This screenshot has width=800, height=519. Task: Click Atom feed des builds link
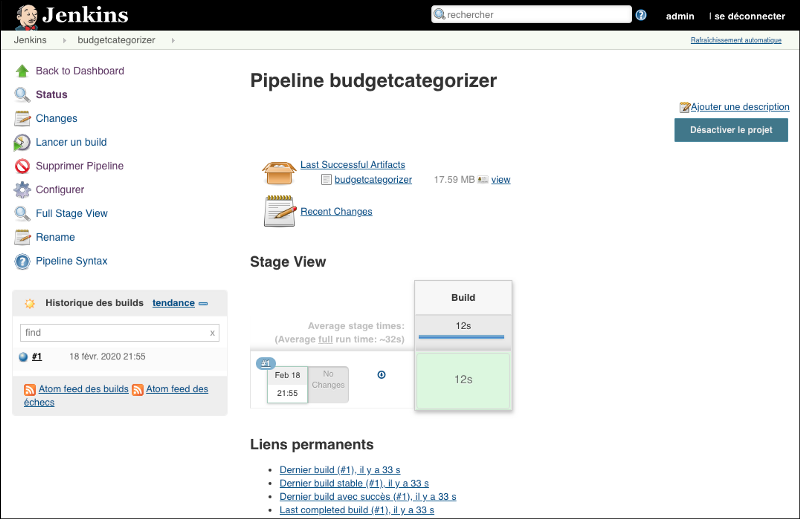(x=84, y=389)
